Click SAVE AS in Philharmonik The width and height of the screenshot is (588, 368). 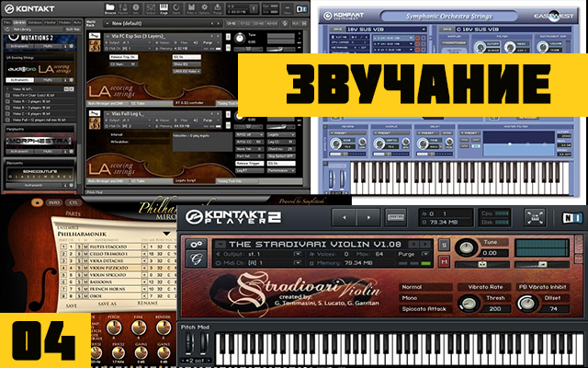(107, 304)
